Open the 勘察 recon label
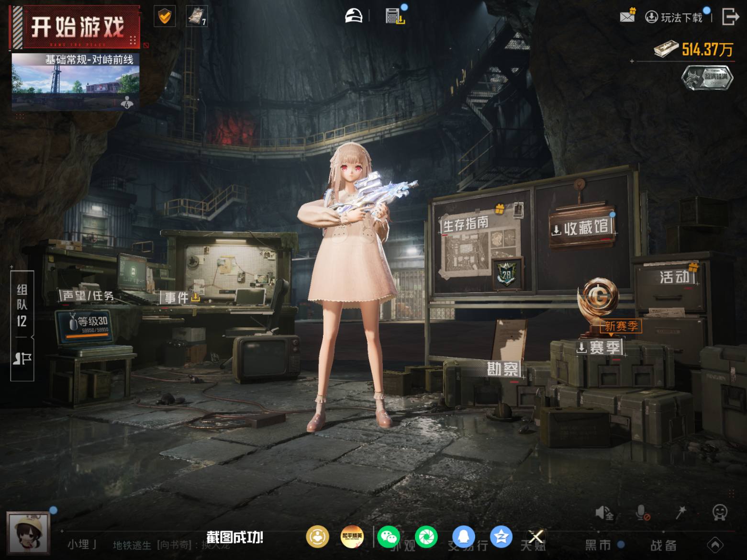This screenshot has height=560, width=747. (503, 369)
